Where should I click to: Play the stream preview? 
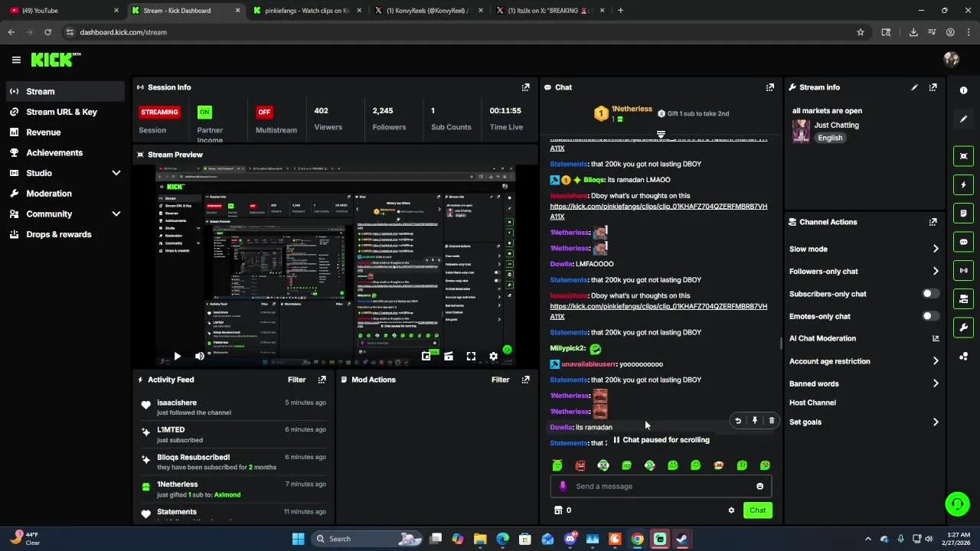click(x=177, y=356)
